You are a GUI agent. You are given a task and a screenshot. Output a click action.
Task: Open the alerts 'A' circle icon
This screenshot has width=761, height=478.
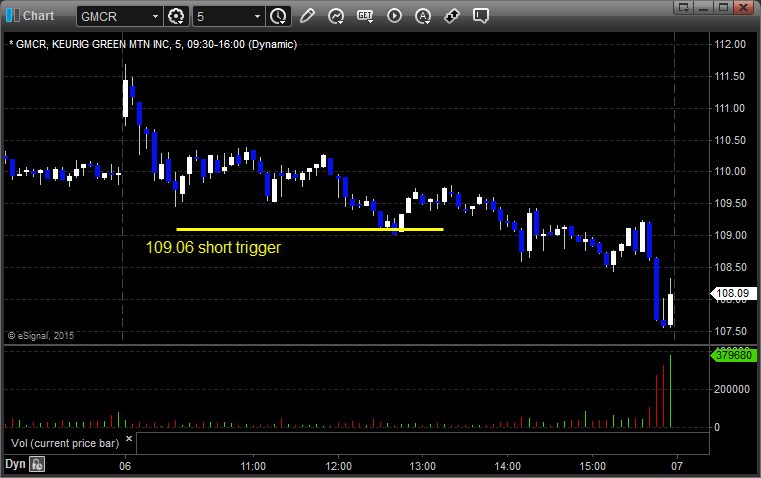tap(423, 16)
